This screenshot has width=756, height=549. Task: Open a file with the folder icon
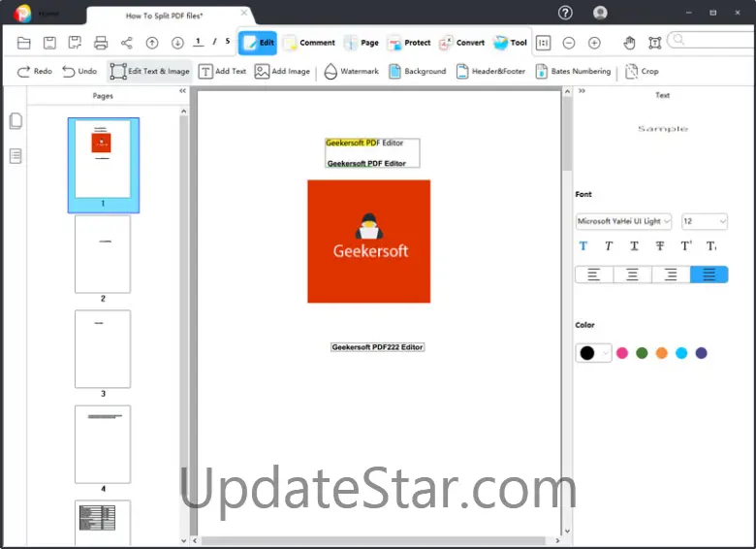point(23,43)
